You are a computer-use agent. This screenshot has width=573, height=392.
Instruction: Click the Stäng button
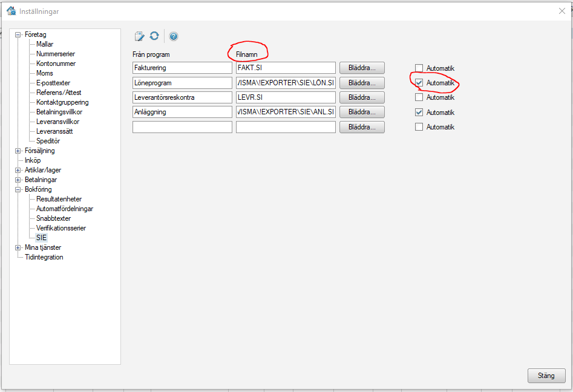[546, 376]
